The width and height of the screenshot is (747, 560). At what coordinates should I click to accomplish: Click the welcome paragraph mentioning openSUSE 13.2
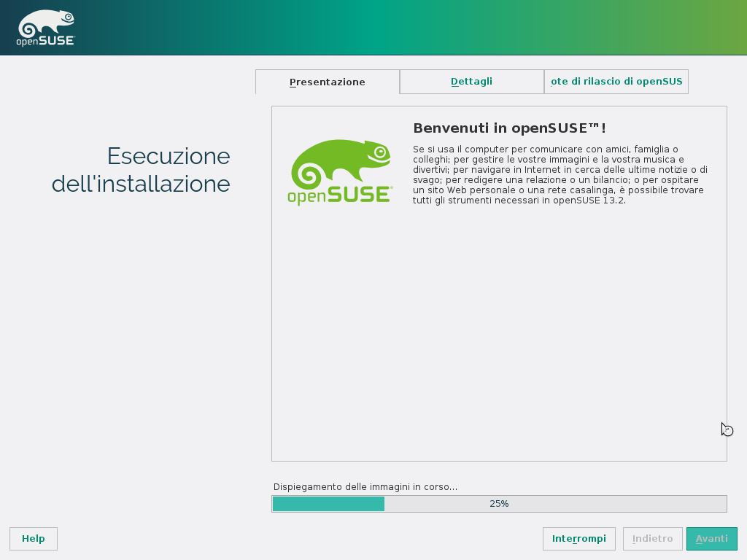560,175
